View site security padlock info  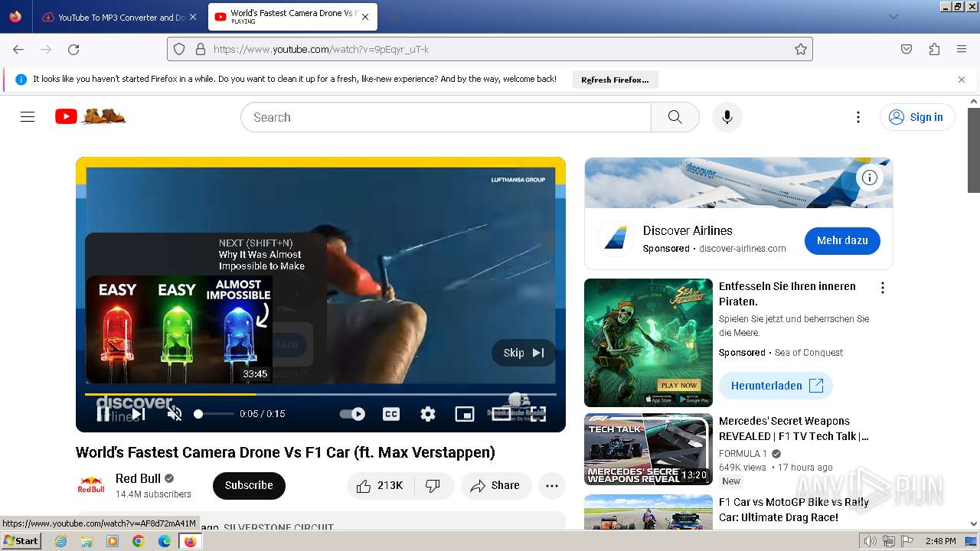click(x=201, y=49)
